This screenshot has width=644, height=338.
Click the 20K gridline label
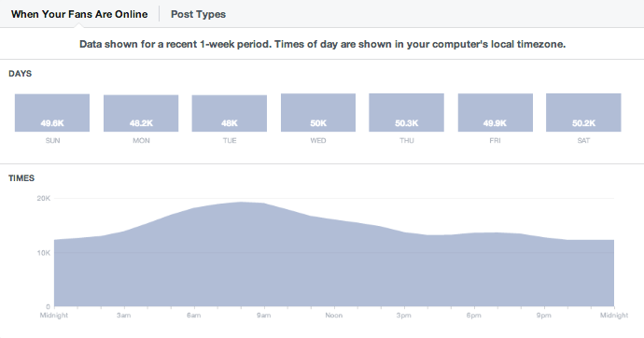(44, 198)
